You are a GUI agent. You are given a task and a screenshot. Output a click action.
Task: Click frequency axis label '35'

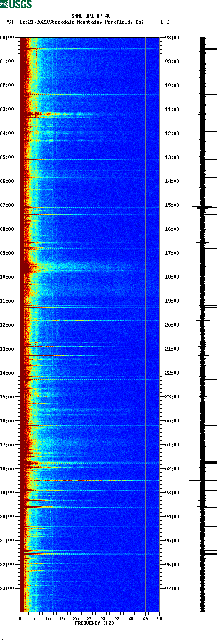118,619
